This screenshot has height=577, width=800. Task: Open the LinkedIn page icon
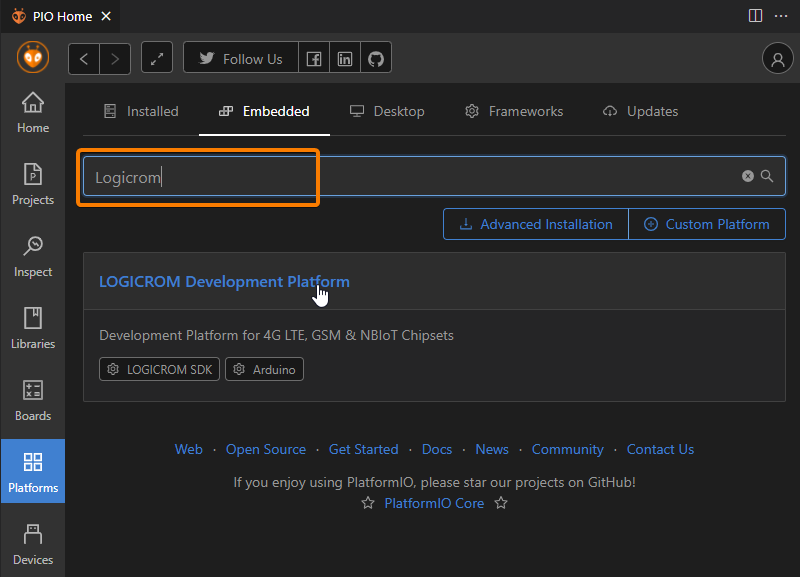click(345, 59)
